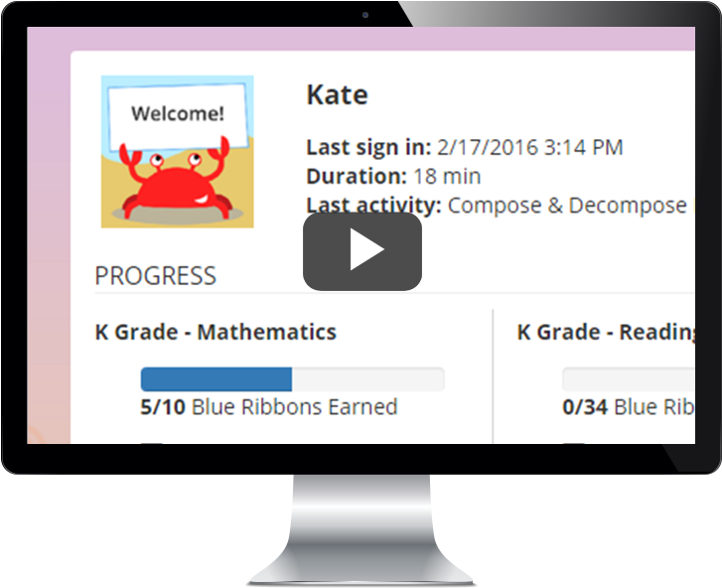Select the student name Kate

pos(337,94)
